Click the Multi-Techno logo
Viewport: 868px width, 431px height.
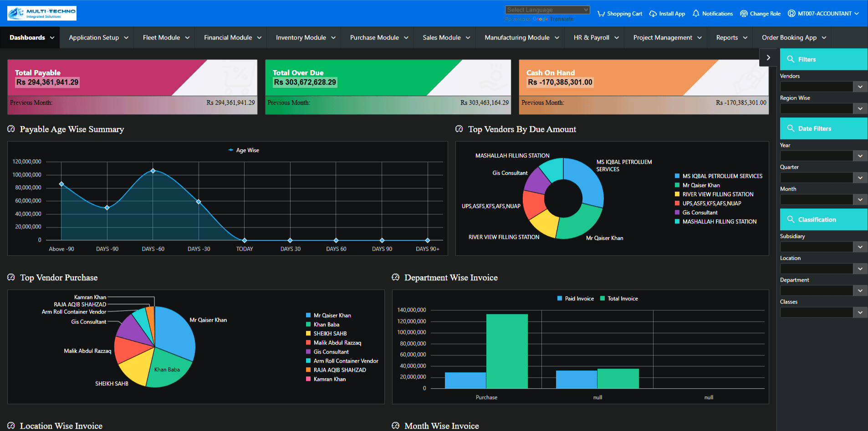(41, 13)
